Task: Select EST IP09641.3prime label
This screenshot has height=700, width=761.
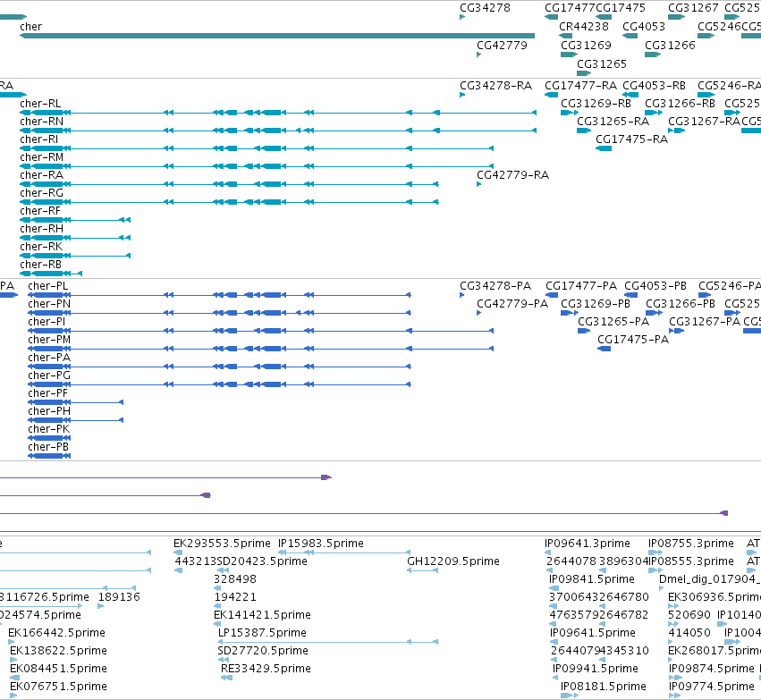Action: point(588,544)
